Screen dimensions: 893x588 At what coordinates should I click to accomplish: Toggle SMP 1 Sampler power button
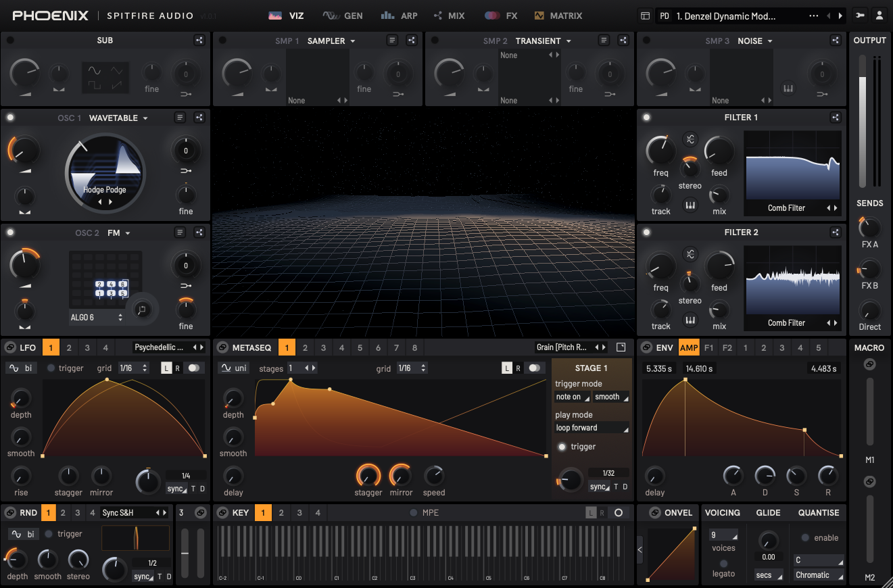click(222, 41)
